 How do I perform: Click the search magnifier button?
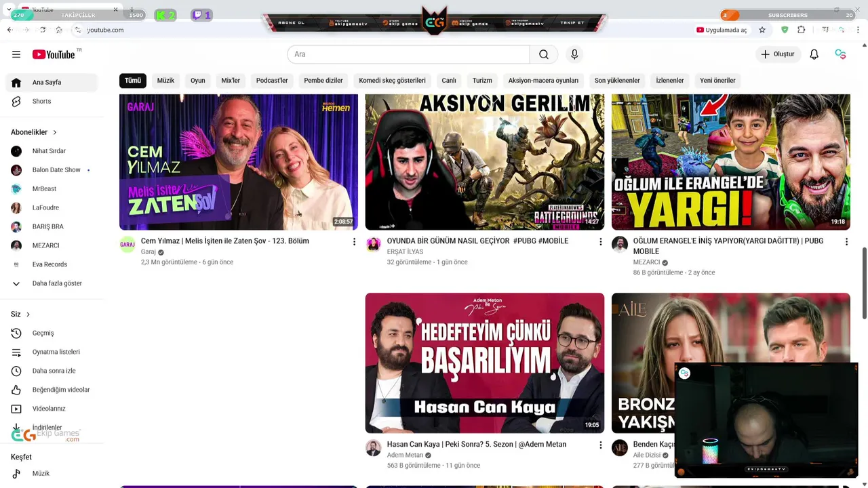click(544, 54)
